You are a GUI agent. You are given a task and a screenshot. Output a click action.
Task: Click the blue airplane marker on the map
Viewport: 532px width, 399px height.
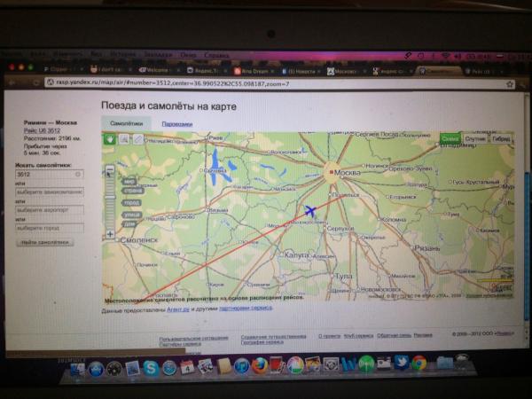pos(309,211)
